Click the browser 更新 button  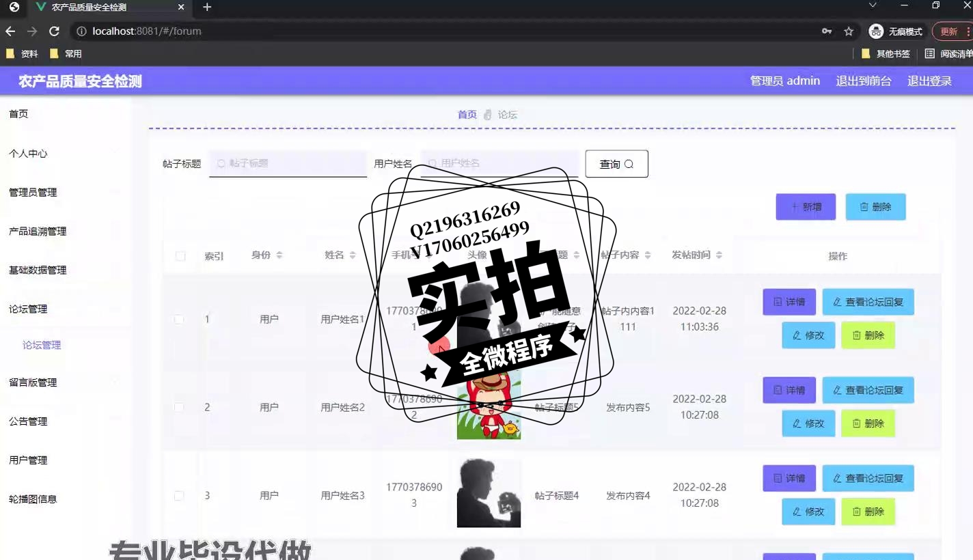coord(952,31)
